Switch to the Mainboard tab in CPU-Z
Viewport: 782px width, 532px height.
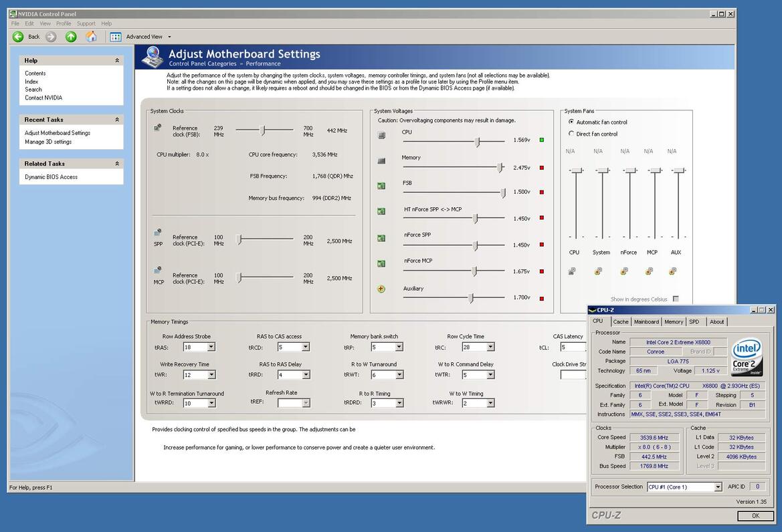tap(646, 321)
